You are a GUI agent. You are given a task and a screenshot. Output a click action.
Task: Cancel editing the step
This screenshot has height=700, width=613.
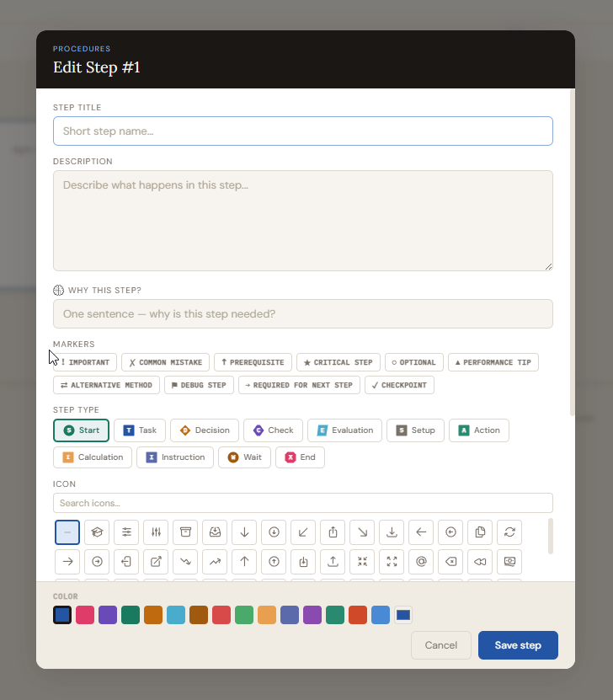pyautogui.click(x=441, y=645)
